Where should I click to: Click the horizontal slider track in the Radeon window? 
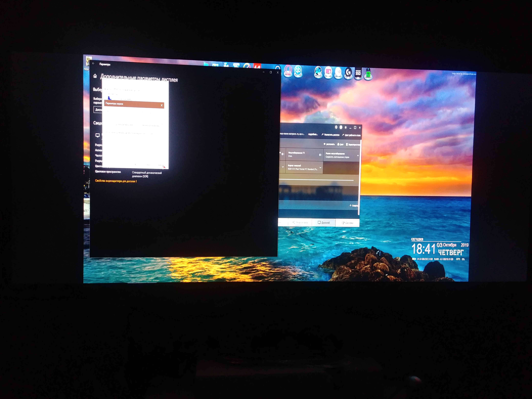(316, 180)
